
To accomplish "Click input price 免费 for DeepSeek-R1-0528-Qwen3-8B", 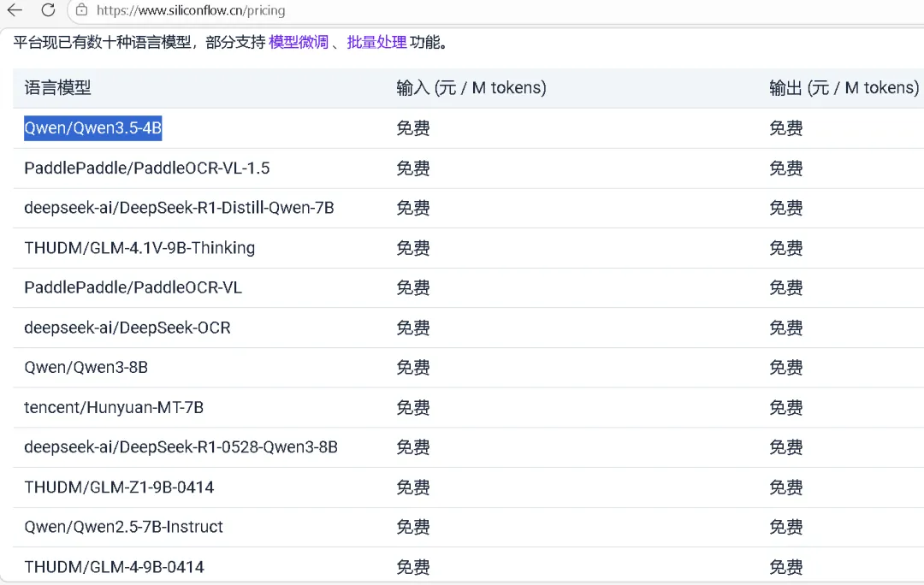I will [413, 447].
